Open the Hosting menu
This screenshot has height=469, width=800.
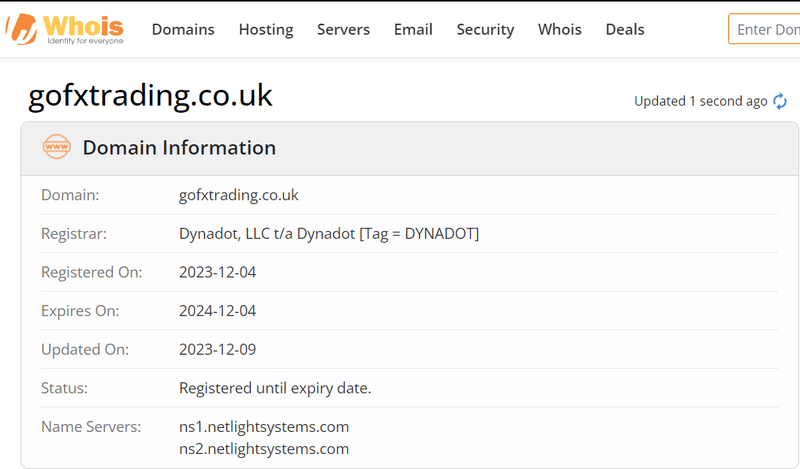click(x=266, y=30)
